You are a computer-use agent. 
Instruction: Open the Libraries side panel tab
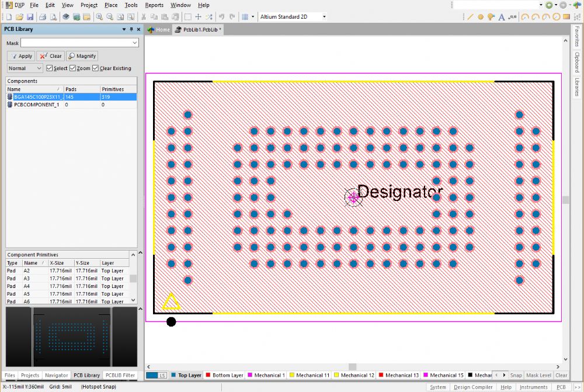[x=576, y=87]
